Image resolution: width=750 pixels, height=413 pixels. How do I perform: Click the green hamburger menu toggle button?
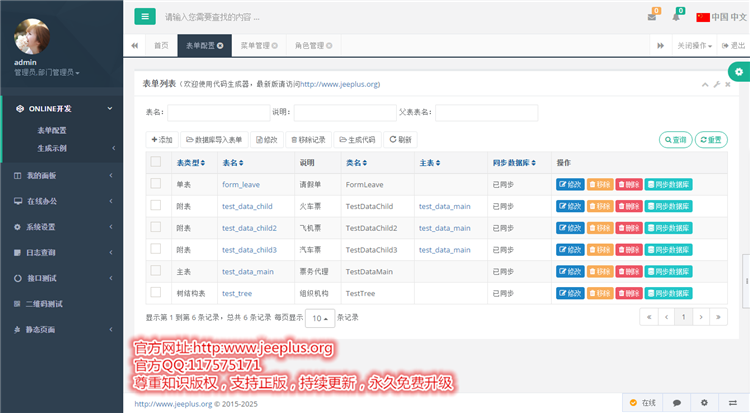(x=146, y=16)
